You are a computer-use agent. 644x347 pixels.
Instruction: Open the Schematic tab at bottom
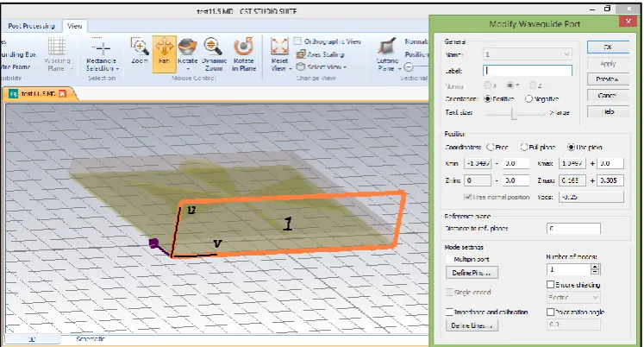click(91, 338)
